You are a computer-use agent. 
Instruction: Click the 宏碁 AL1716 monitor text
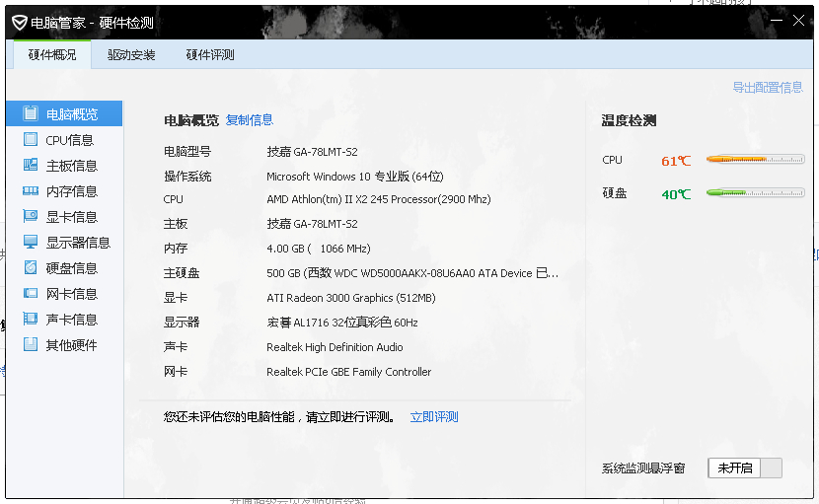[x=342, y=323]
